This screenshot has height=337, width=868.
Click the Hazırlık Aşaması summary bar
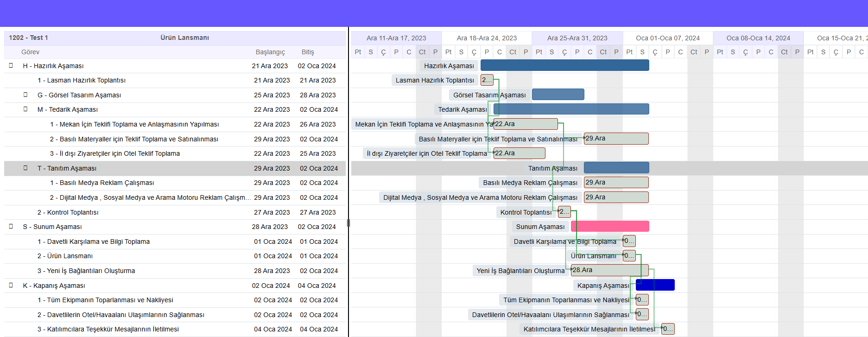click(x=564, y=65)
